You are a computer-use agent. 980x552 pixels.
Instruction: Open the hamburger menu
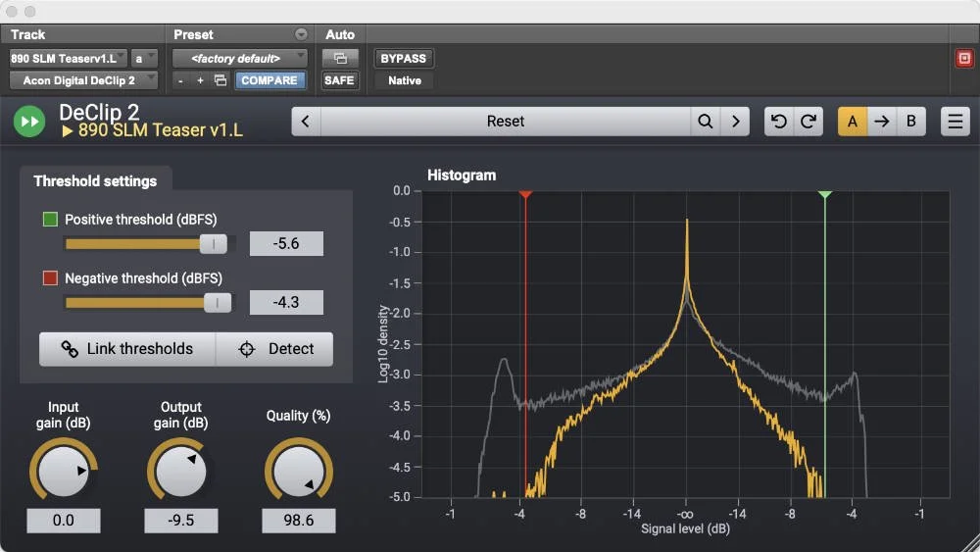(955, 122)
